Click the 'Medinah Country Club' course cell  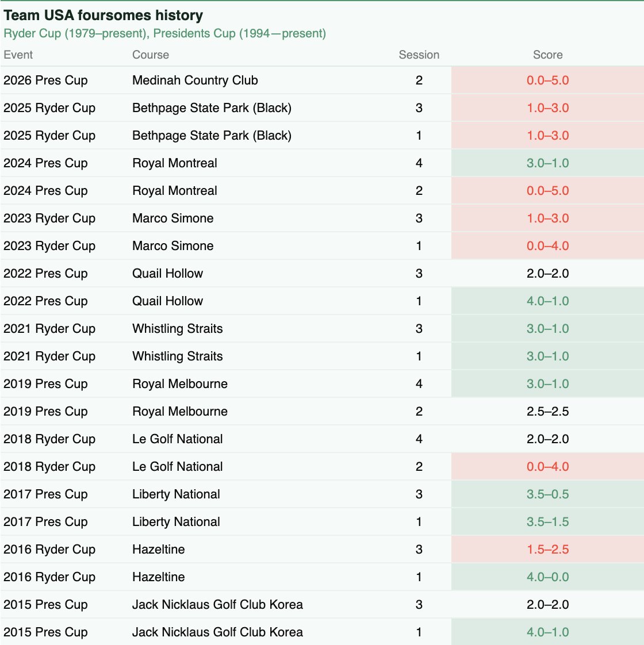(195, 80)
